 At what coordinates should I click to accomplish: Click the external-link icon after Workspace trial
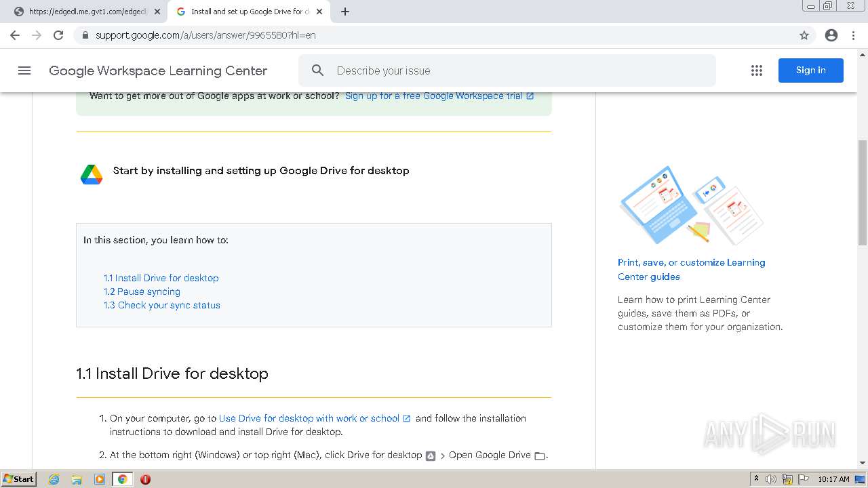click(530, 96)
